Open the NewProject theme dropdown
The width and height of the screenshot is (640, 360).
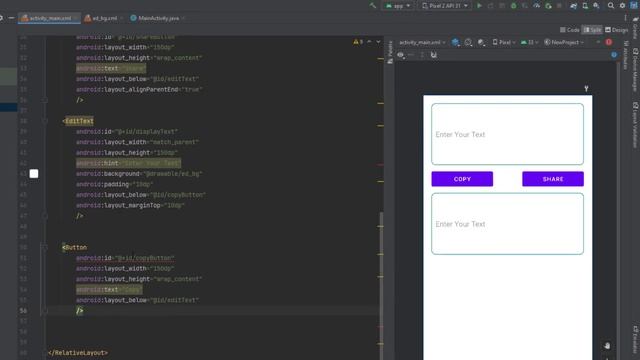pyautogui.click(x=564, y=42)
